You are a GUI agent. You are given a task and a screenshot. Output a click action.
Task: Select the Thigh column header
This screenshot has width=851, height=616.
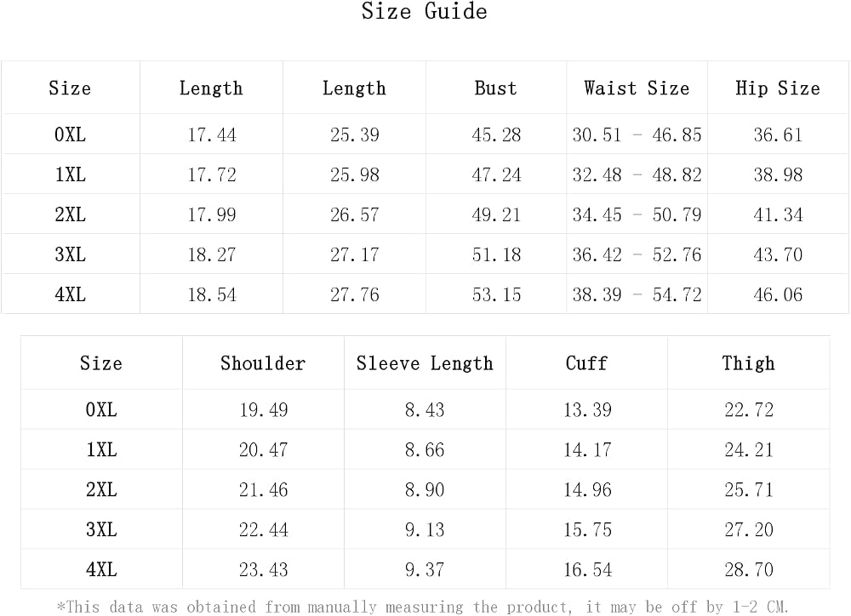click(748, 363)
